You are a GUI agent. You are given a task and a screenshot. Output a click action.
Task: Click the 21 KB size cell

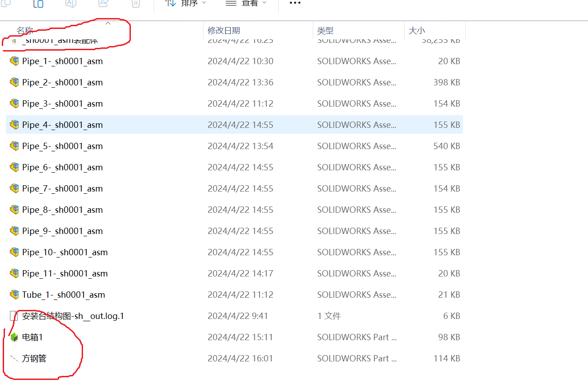[449, 295]
